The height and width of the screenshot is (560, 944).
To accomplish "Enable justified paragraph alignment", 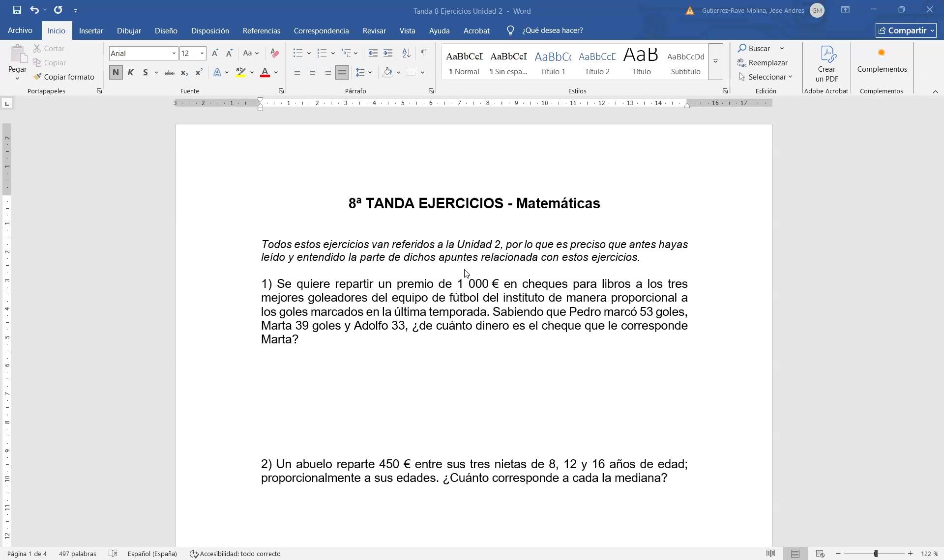I will click(x=342, y=73).
